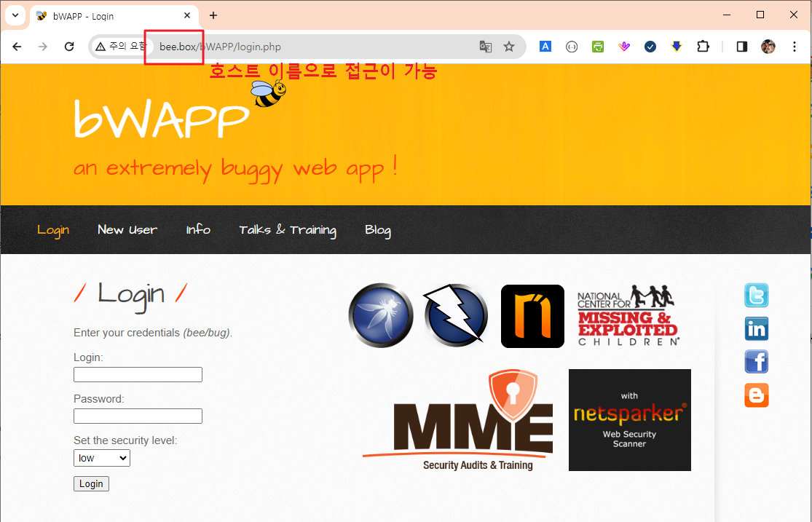Select the bWAPP - Login tab
812x522 pixels.
click(x=114, y=16)
